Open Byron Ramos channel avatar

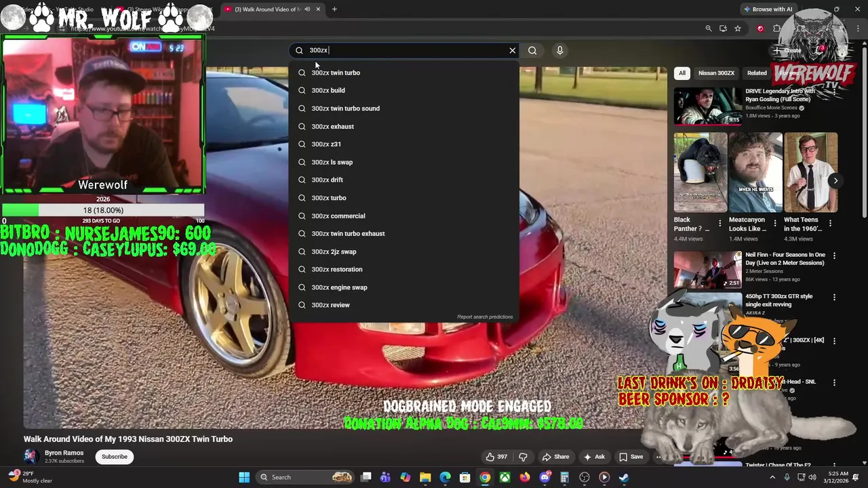click(x=30, y=456)
